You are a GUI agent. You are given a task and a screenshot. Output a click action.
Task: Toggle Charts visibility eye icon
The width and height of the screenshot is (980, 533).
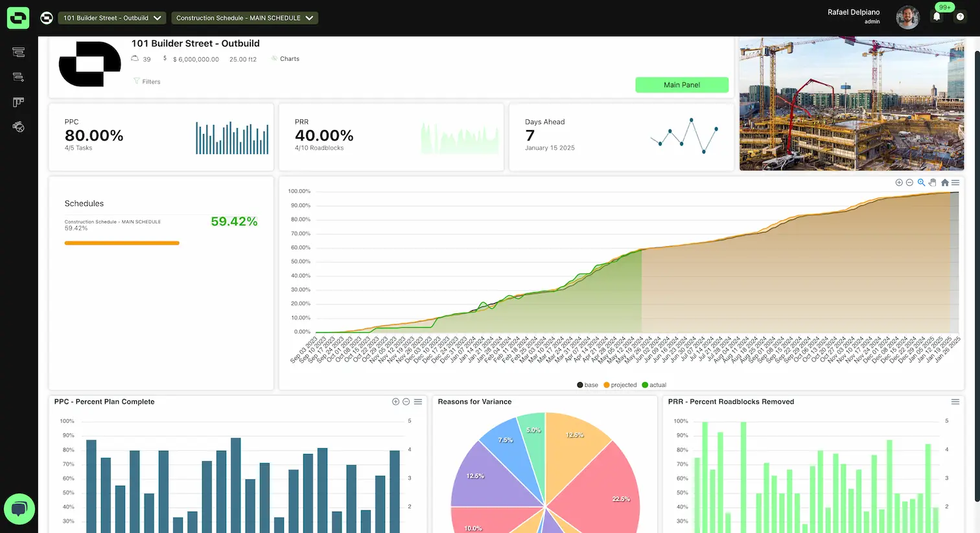tap(274, 58)
